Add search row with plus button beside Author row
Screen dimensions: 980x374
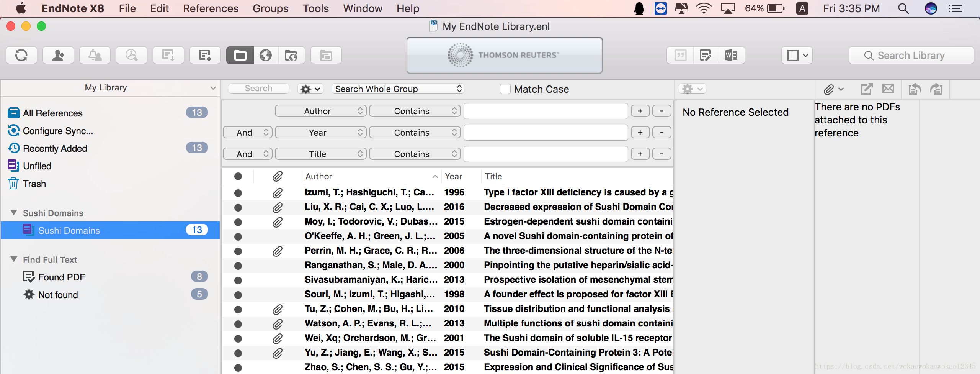click(640, 111)
